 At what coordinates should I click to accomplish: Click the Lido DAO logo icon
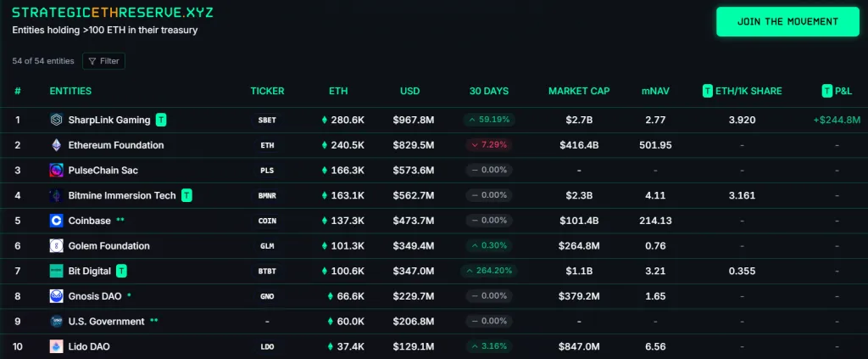click(x=56, y=346)
